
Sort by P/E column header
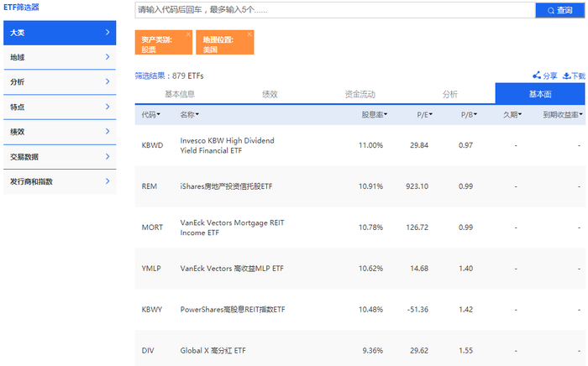click(x=424, y=115)
